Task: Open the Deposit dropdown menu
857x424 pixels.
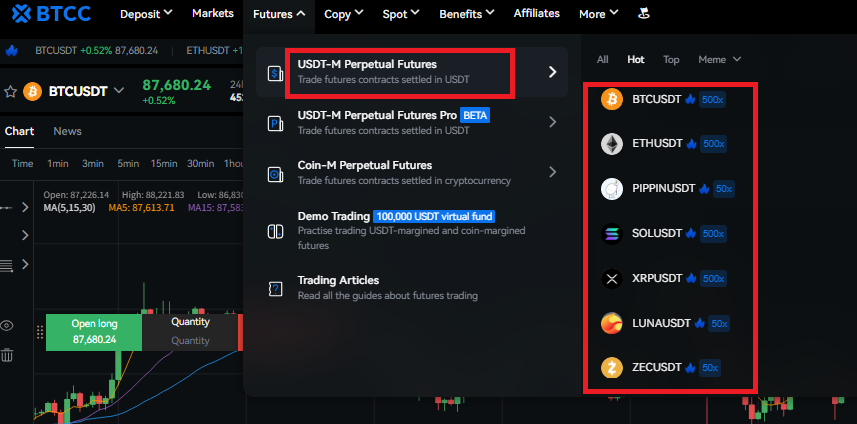Action: click(146, 14)
